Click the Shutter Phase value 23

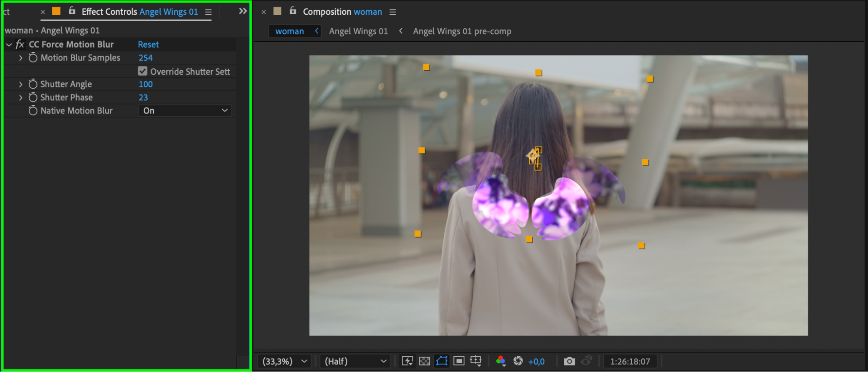pos(143,98)
